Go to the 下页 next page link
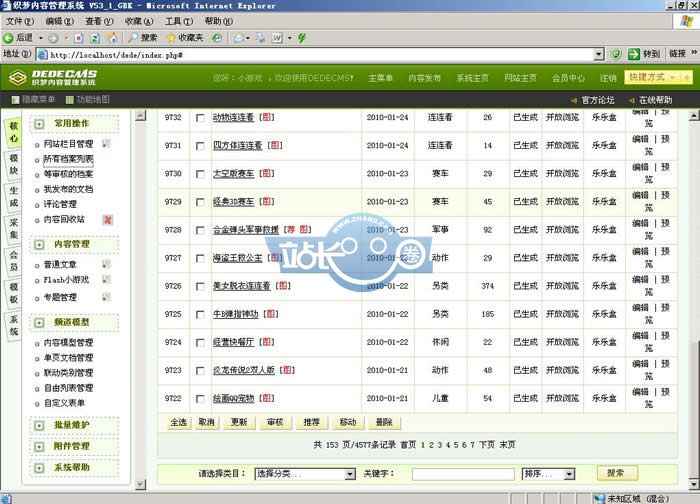 coord(487,445)
